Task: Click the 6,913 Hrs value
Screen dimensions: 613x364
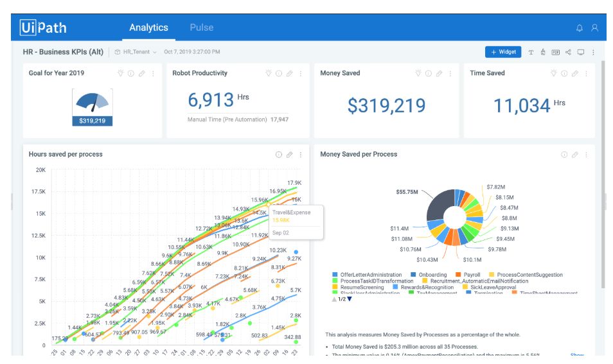Action: [218, 100]
